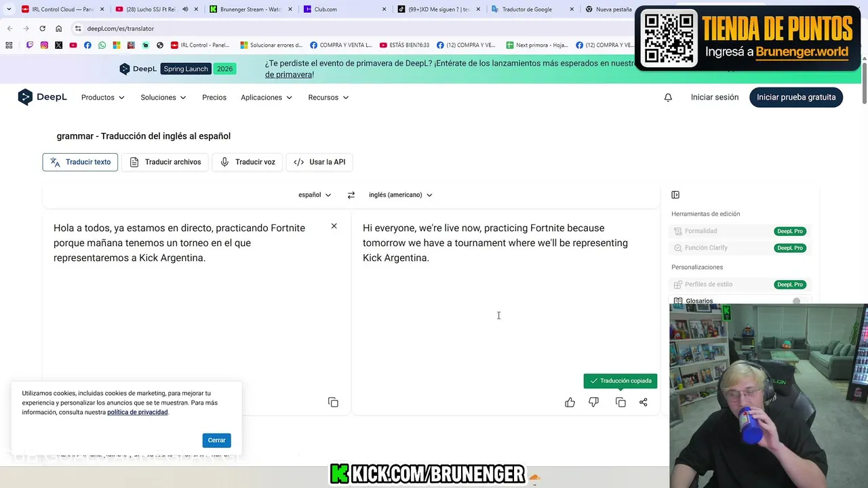Share the translation
The width and height of the screenshot is (868, 488).
643,403
